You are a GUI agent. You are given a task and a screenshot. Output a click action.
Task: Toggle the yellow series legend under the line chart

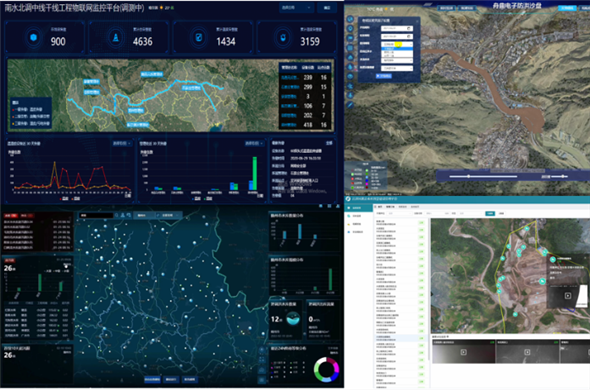pos(76,198)
